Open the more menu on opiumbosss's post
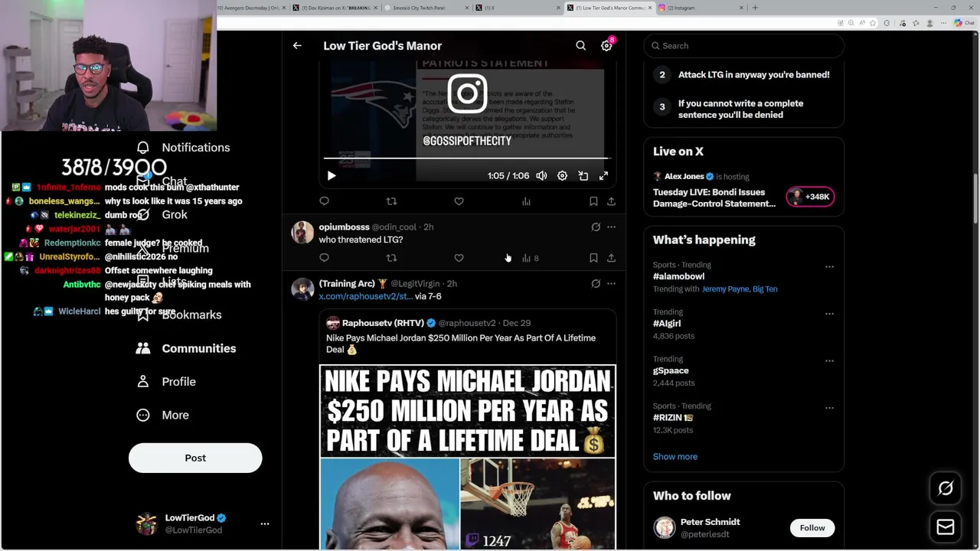 click(611, 227)
